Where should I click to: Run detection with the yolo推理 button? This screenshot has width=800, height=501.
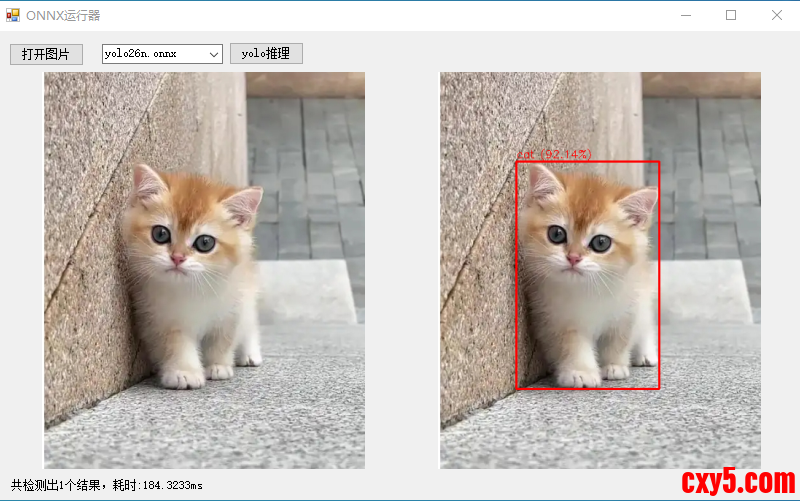pyautogui.click(x=266, y=54)
